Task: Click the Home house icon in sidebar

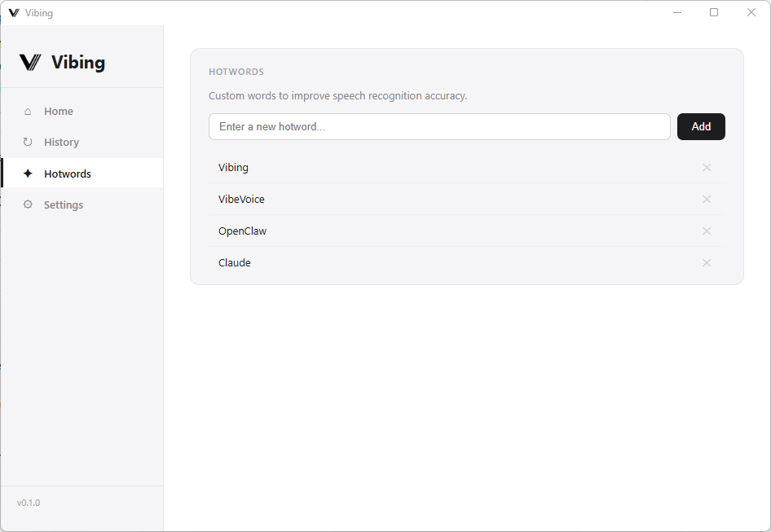Action: click(x=28, y=111)
